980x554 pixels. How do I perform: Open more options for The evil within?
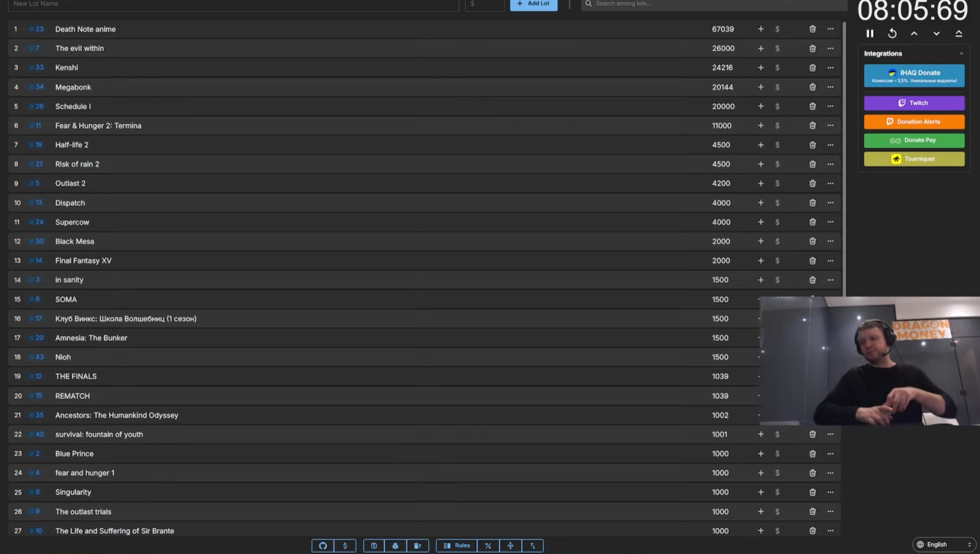(x=830, y=48)
